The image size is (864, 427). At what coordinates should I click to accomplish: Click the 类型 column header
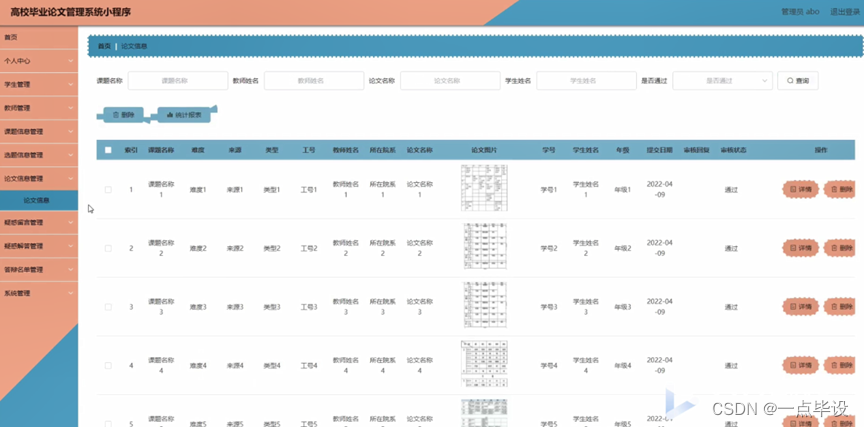point(271,150)
